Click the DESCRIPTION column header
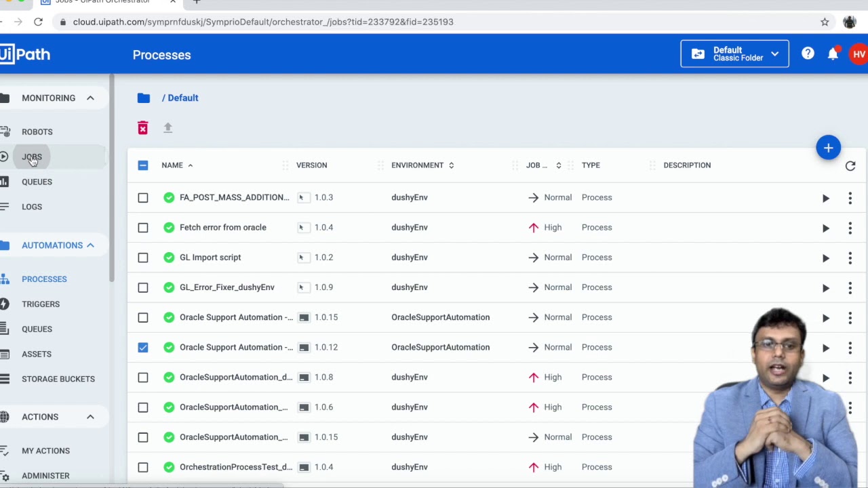 [x=687, y=165]
